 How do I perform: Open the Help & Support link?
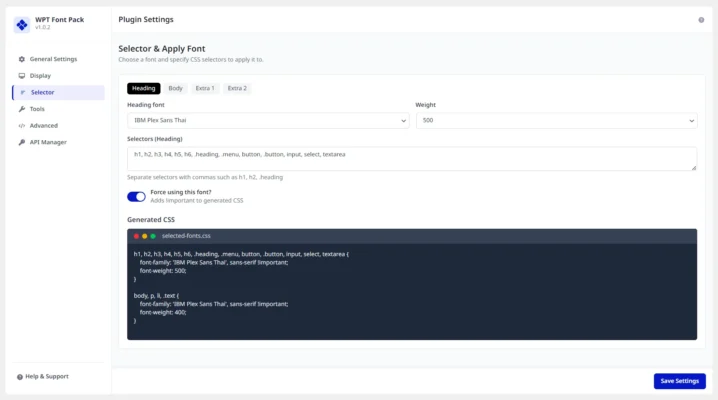click(43, 377)
